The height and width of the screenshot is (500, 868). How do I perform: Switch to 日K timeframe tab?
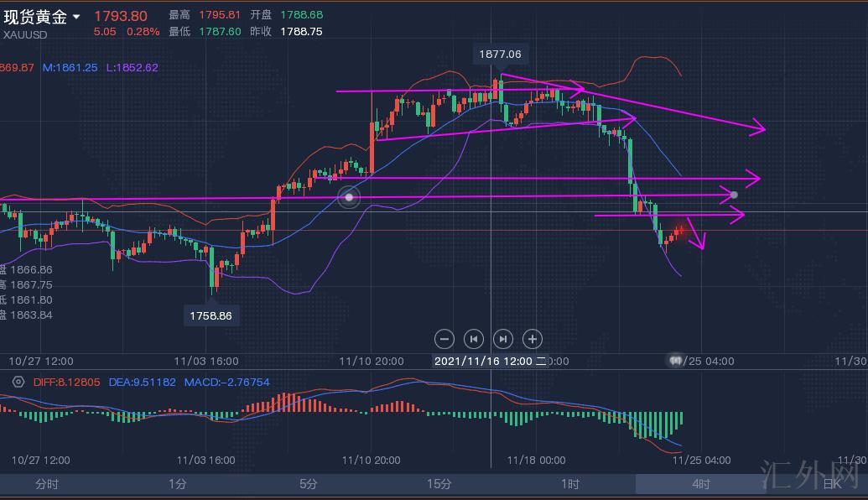(x=832, y=484)
